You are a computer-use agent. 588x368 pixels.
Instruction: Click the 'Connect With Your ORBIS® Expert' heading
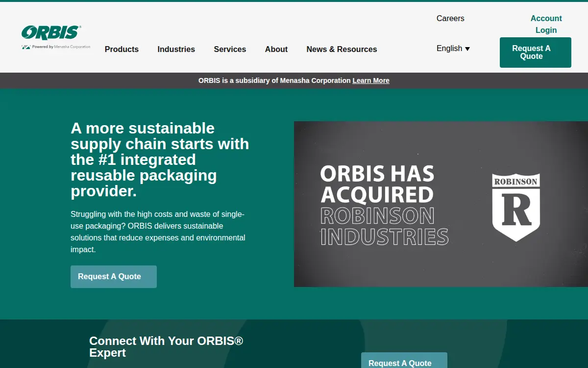tap(166, 346)
